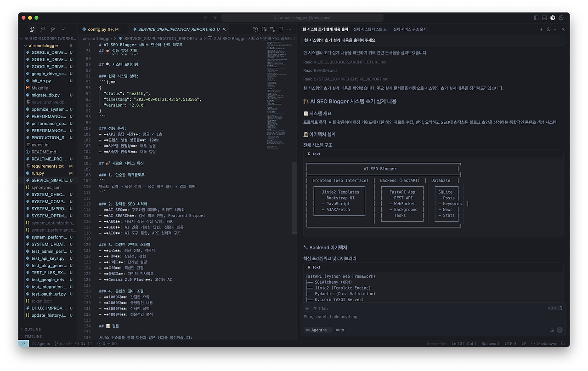The height and width of the screenshot is (371, 588).
Task: Select chat tab '현 시스템 초기 설계 내용 출력'
Action: 325,29
